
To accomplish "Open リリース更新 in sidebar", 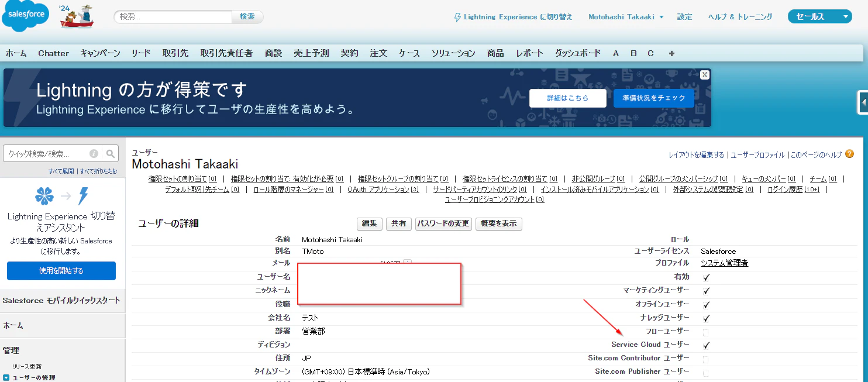I will [x=27, y=366].
